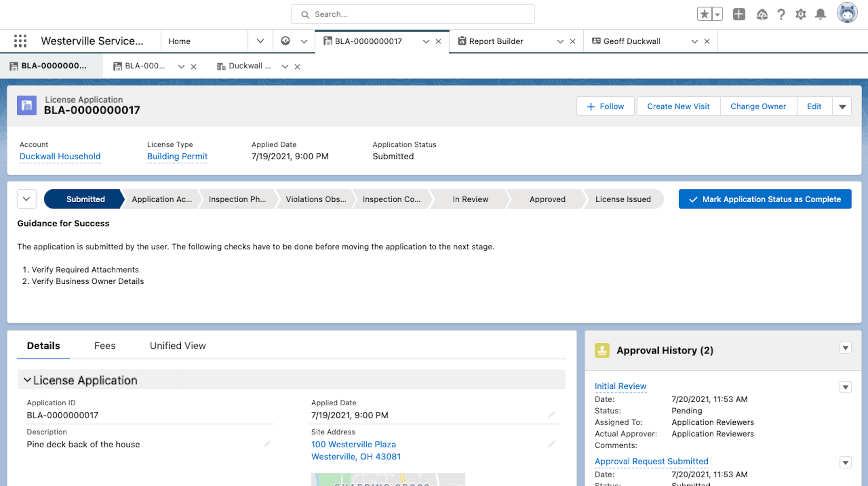Image resolution: width=868 pixels, height=486 pixels.
Task: Select the In Review path stage
Action: tap(470, 199)
